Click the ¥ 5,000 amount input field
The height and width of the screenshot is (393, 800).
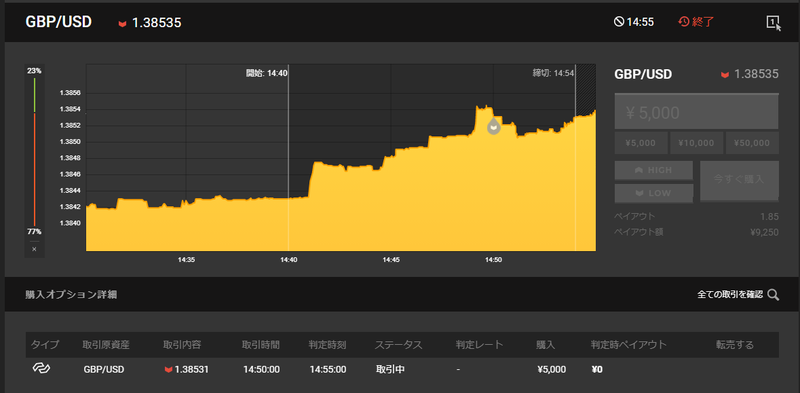[x=696, y=112]
